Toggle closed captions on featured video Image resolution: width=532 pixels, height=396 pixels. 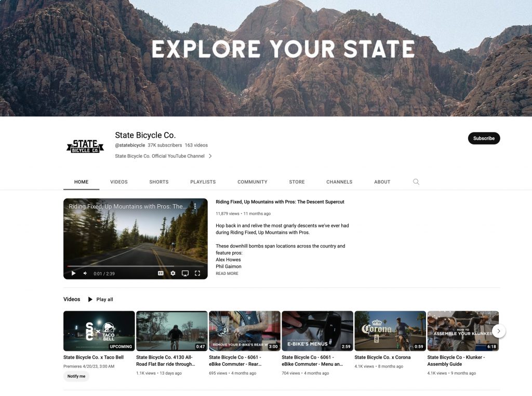[161, 273]
